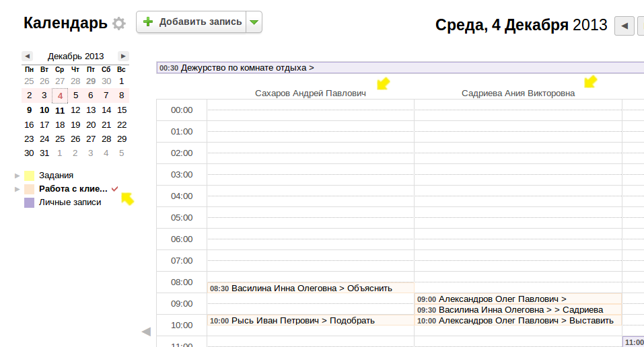Navigate to previous day arrow button
The width and height of the screenshot is (644, 347).
pos(625,26)
